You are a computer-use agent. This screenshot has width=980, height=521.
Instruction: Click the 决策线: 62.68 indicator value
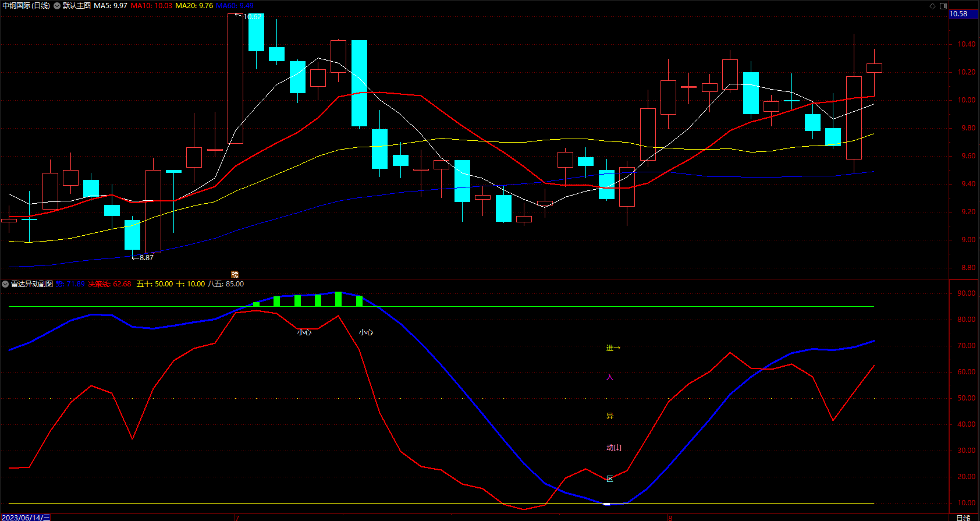(109, 284)
